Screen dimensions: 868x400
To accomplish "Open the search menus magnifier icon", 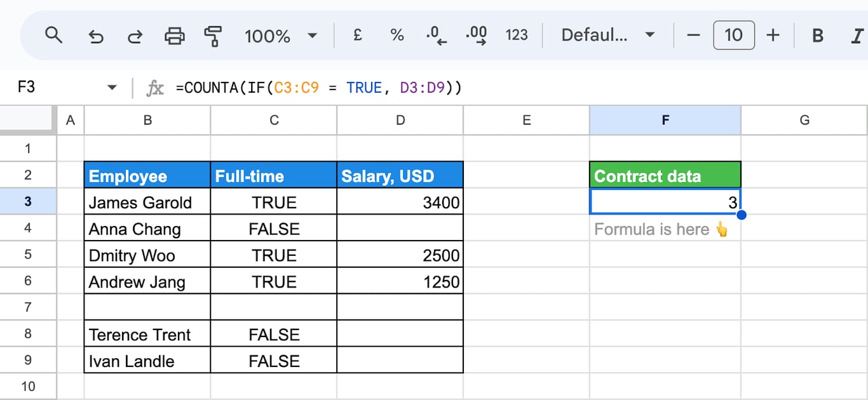I will tap(54, 35).
